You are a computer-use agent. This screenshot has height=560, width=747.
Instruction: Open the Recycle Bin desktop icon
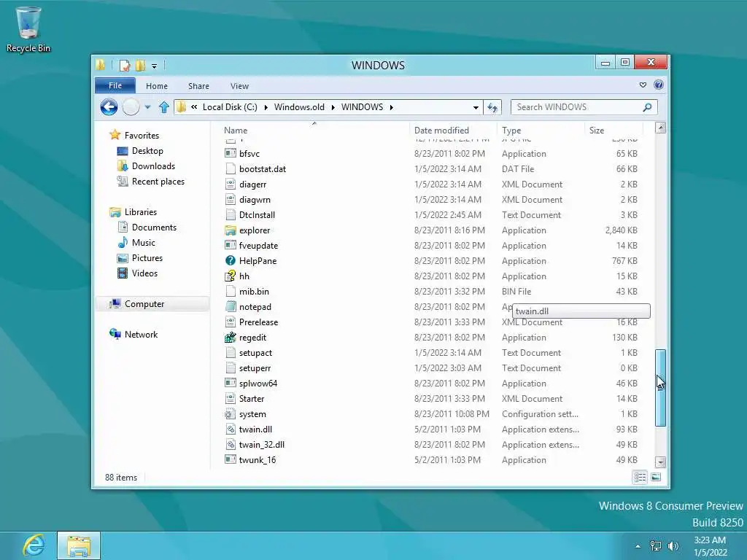pos(28,28)
